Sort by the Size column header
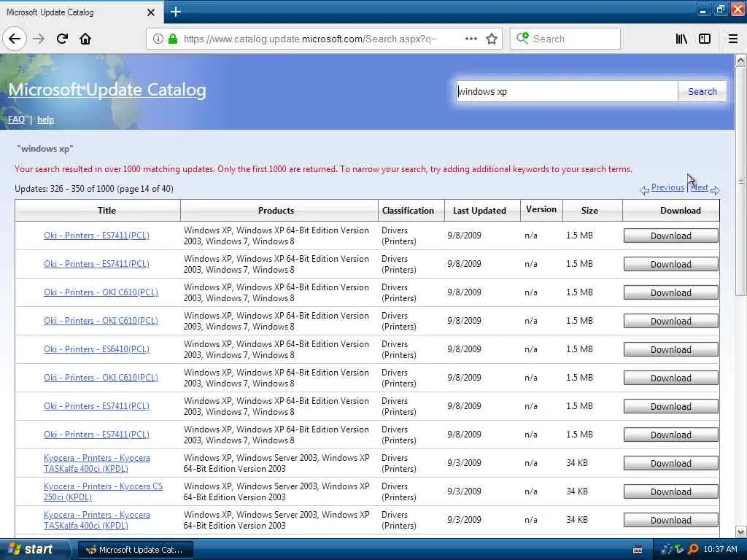This screenshot has height=560, width=747. [592, 211]
